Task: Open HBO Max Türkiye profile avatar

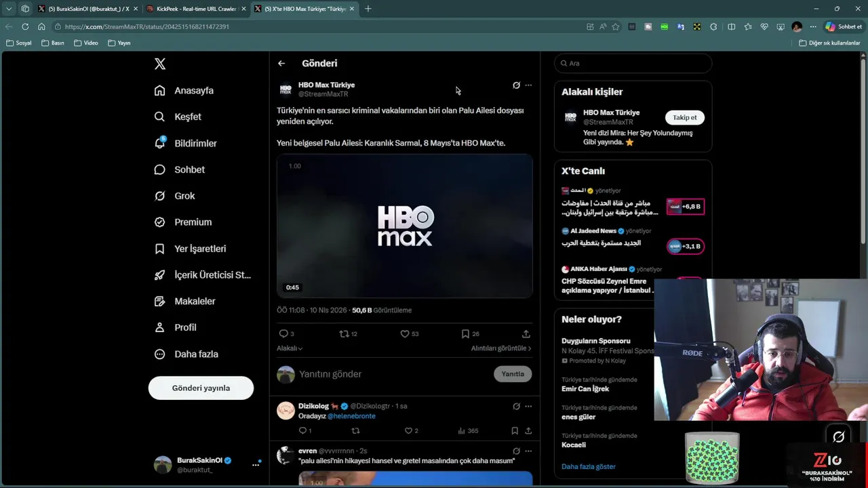Action: click(285, 89)
